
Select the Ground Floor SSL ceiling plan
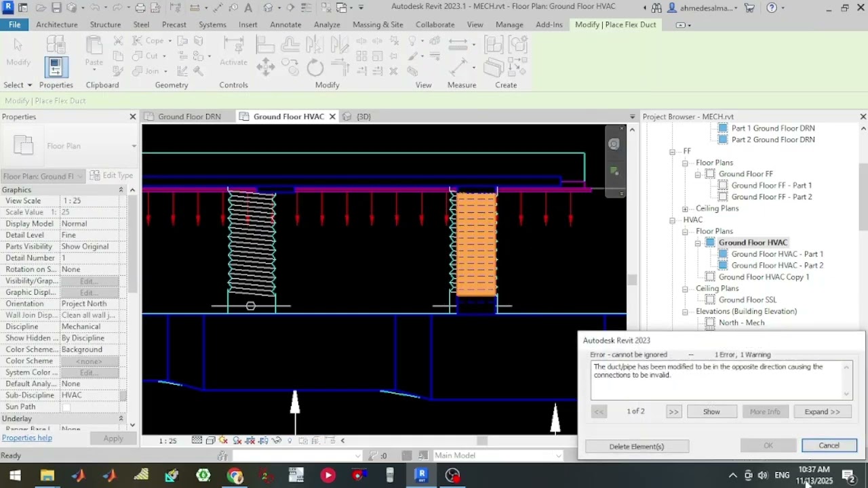pyautogui.click(x=747, y=300)
